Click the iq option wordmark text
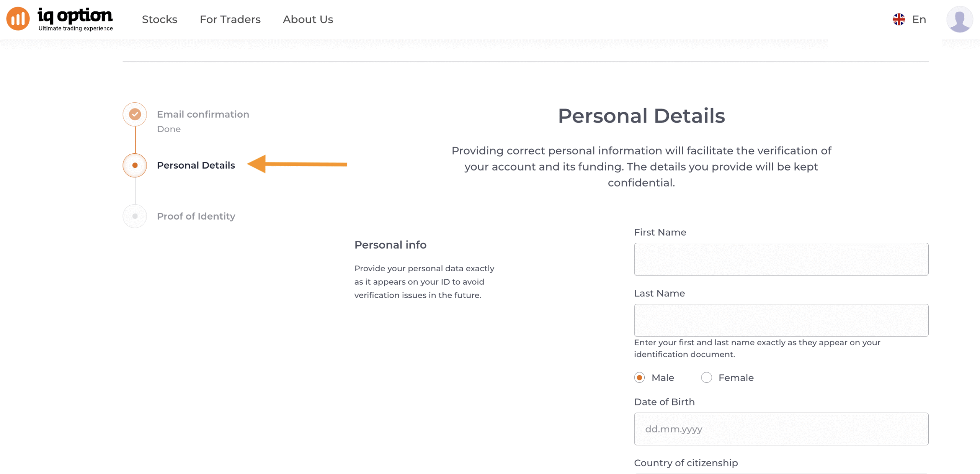 pos(75,16)
